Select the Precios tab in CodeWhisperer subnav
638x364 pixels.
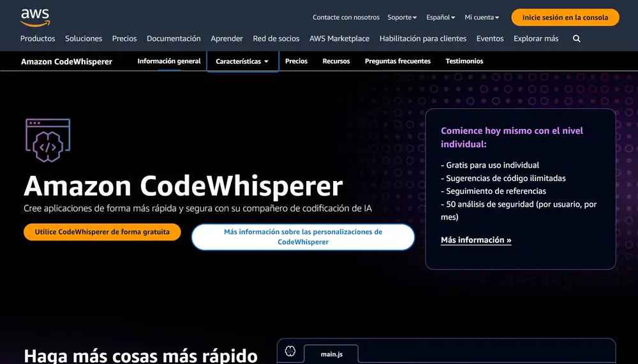(296, 61)
